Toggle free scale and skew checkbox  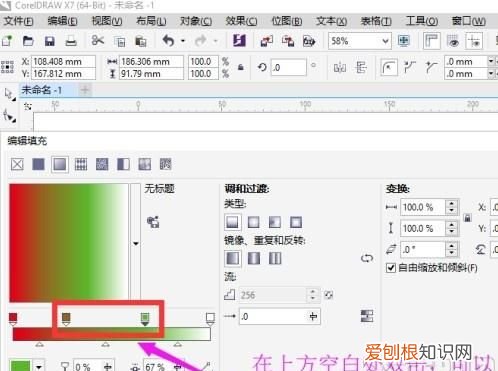(x=391, y=268)
